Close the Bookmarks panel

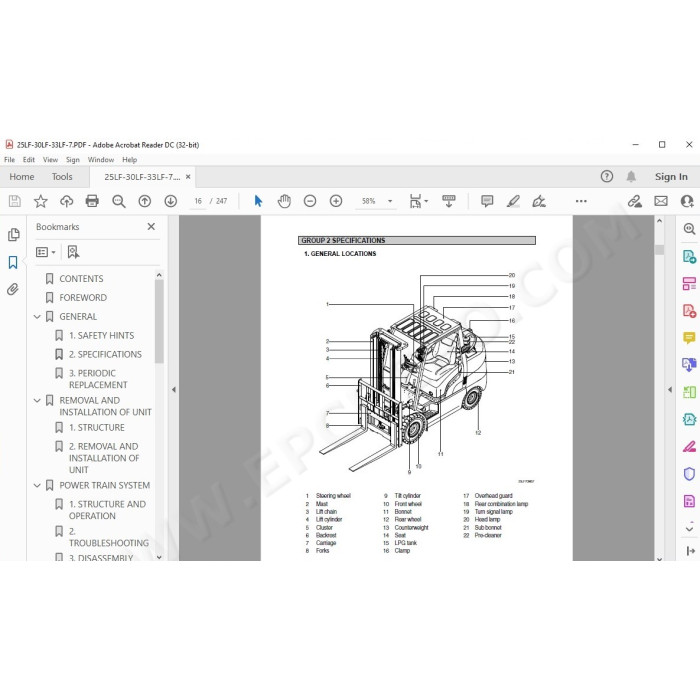coord(151,227)
